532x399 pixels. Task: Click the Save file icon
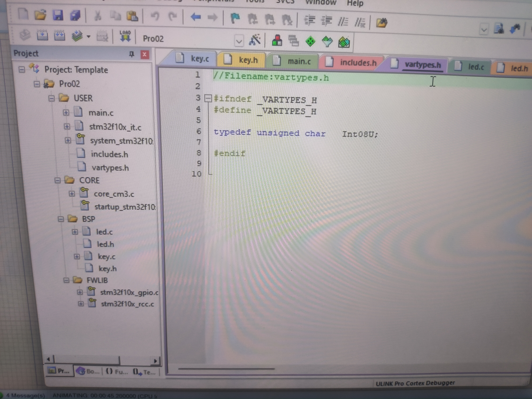(58, 15)
